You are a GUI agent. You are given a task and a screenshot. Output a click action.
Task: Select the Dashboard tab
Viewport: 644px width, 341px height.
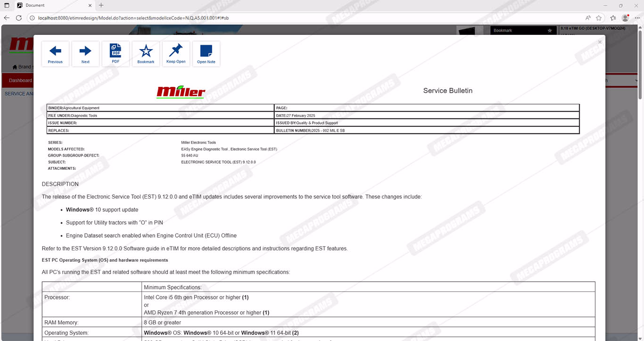tap(20, 80)
